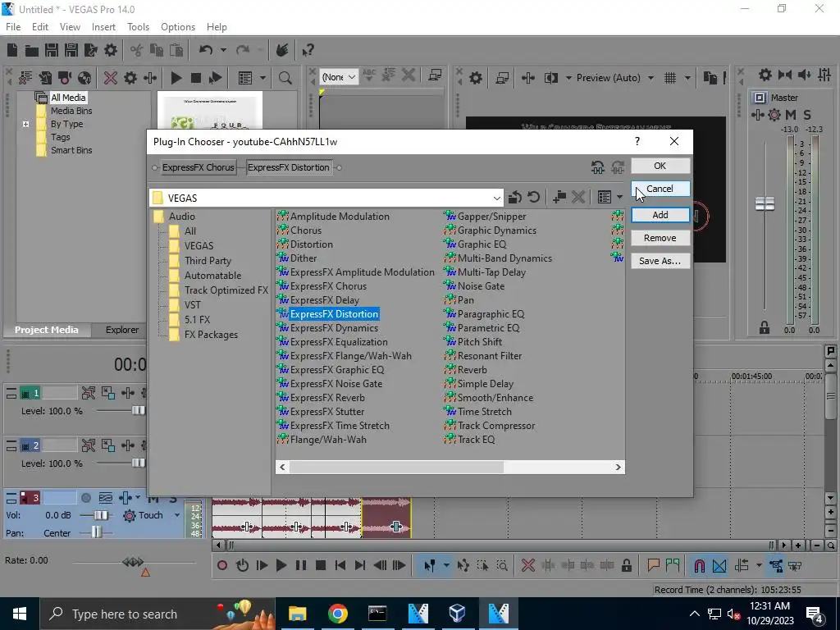This screenshot has height=630, width=840.
Task: Open the editing tool dropdown arrow in the transport bar
Action: [445, 565]
